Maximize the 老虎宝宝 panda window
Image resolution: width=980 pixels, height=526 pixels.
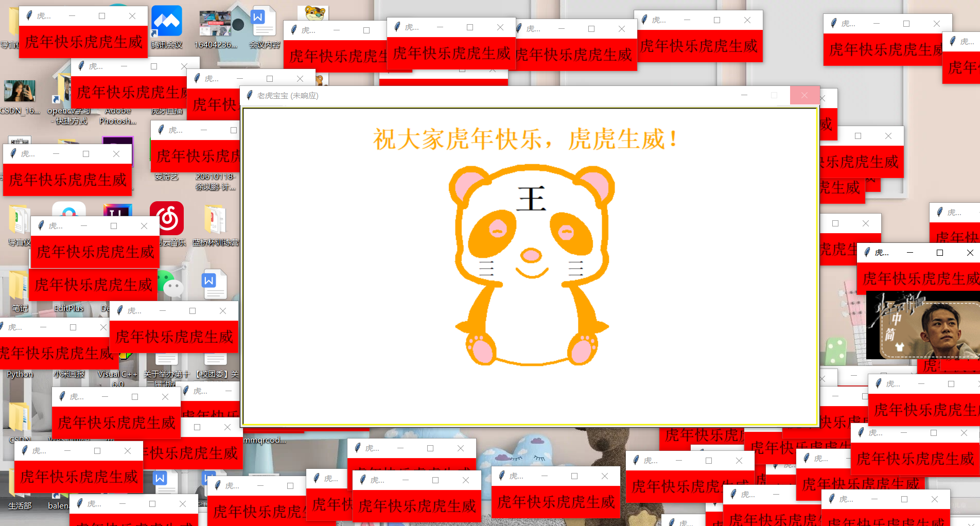[774, 95]
